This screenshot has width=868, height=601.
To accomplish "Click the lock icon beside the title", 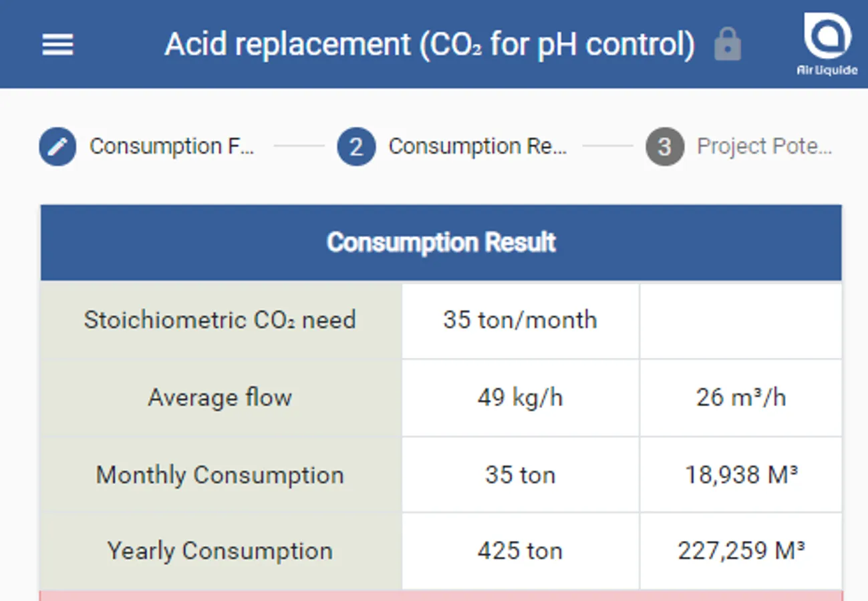I will [x=727, y=45].
